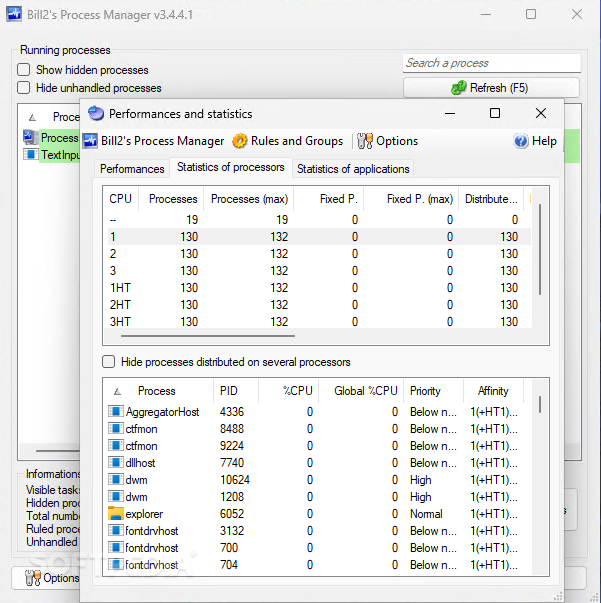Click PID 4336 cell

232,411
